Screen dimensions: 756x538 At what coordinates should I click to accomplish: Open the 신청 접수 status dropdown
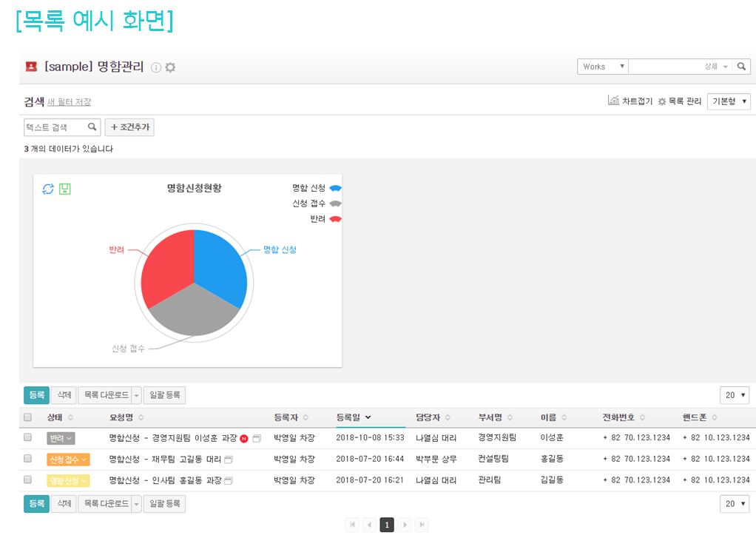(68, 460)
